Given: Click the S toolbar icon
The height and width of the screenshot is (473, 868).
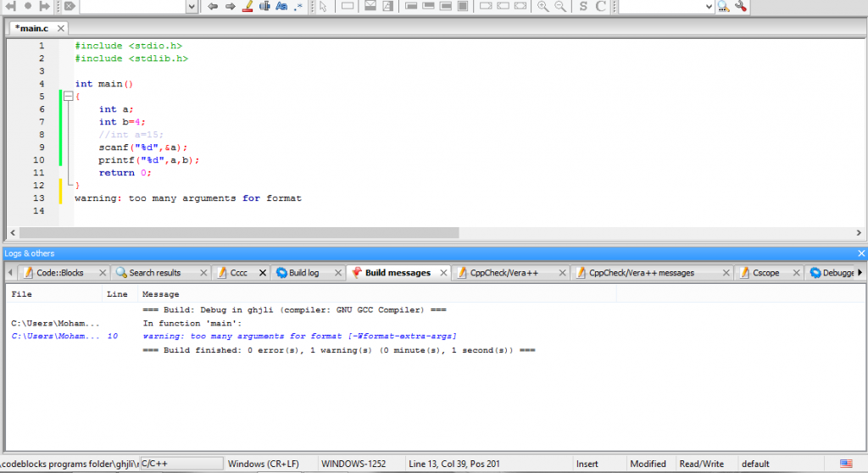Looking at the screenshot, I should click(x=583, y=6).
